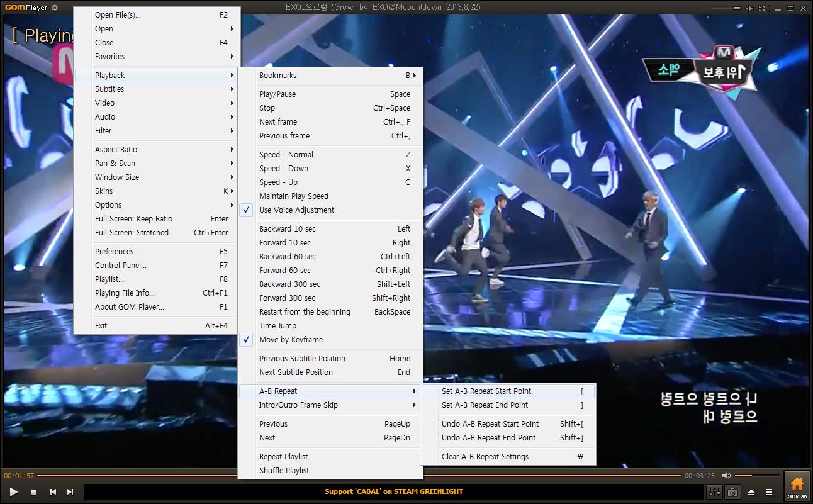Click the Play button in bottom controls
Screen dimensions: 813x504
point(13,491)
